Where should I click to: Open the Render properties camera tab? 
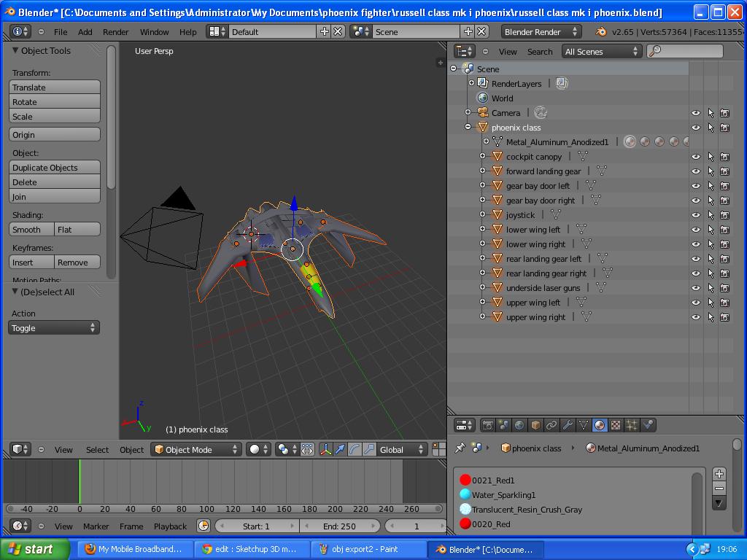tap(487, 425)
